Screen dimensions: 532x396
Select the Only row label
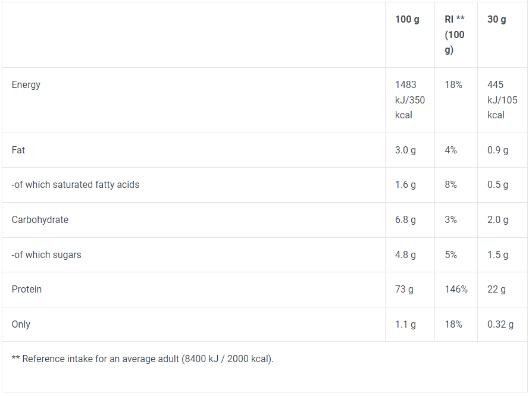(x=21, y=325)
